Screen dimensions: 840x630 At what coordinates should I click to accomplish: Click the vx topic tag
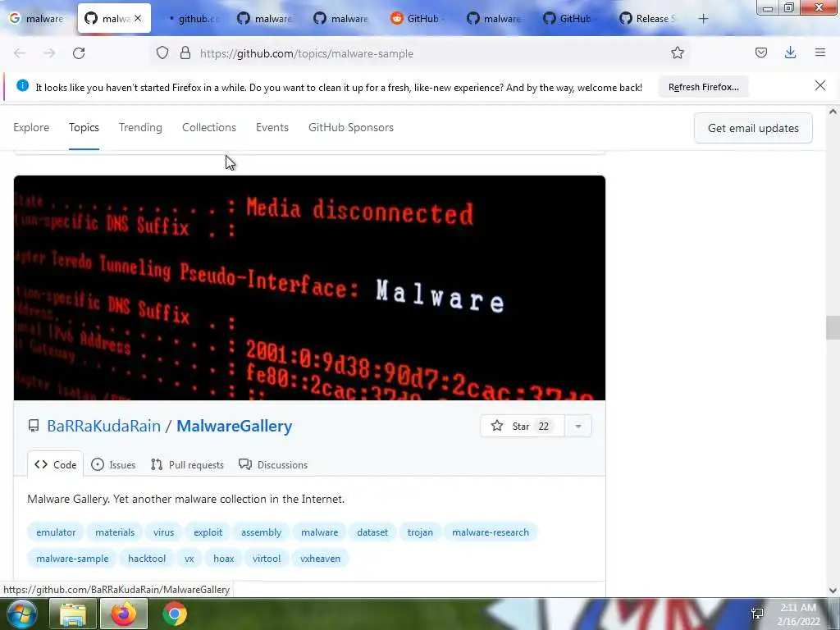pyautogui.click(x=189, y=558)
